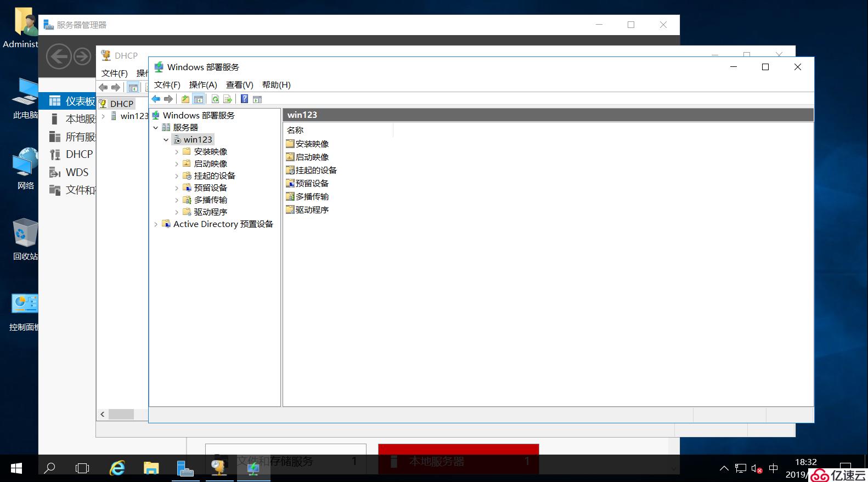Open Task View from taskbar
This screenshot has width=868, height=482.
(x=82, y=468)
